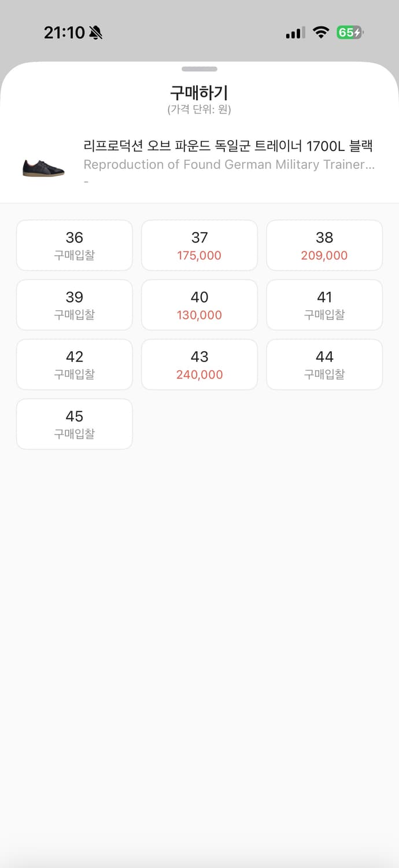This screenshot has width=399, height=868.
Task: Tap the sneaker product thumbnail image
Action: tap(43, 165)
